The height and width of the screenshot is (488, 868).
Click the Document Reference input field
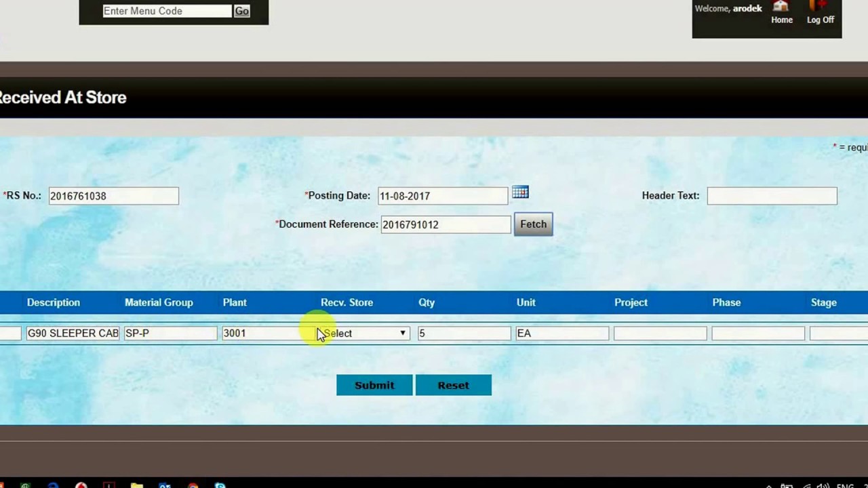click(x=446, y=224)
